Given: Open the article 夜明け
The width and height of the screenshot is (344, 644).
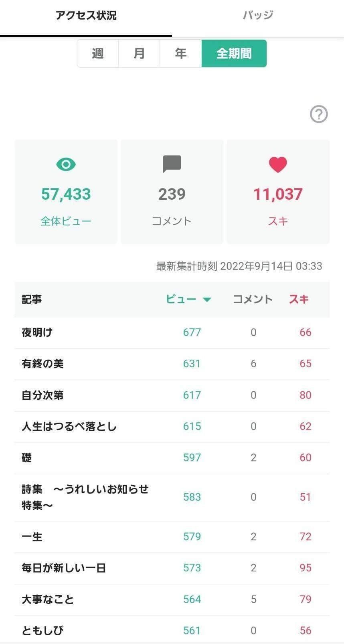Looking at the screenshot, I should coord(37,332).
